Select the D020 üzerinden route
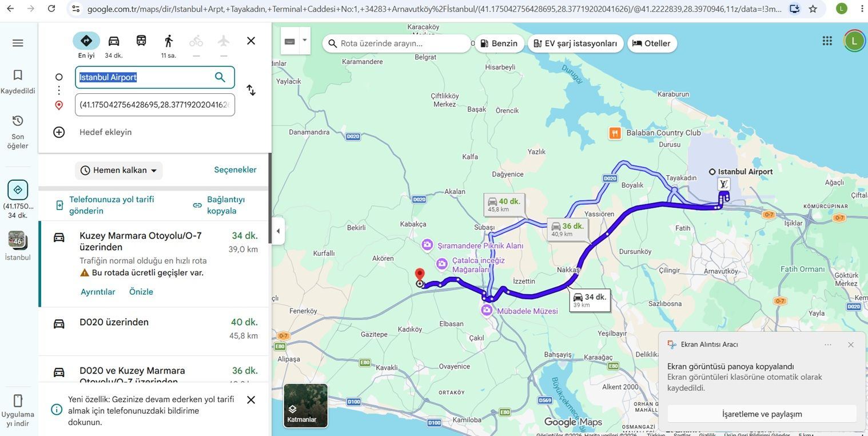 pyautogui.click(x=154, y=332)
